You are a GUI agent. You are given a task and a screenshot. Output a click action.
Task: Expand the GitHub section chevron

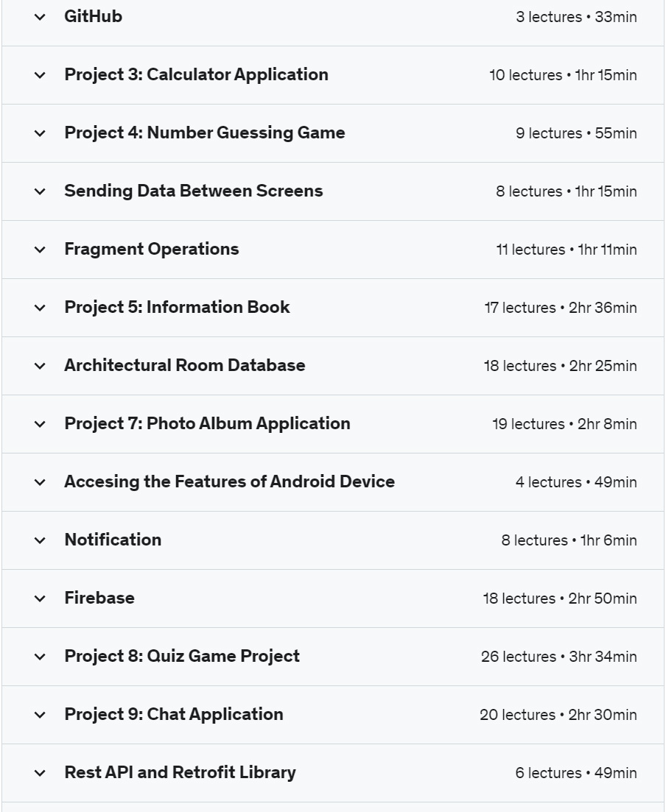click(40, 17)
